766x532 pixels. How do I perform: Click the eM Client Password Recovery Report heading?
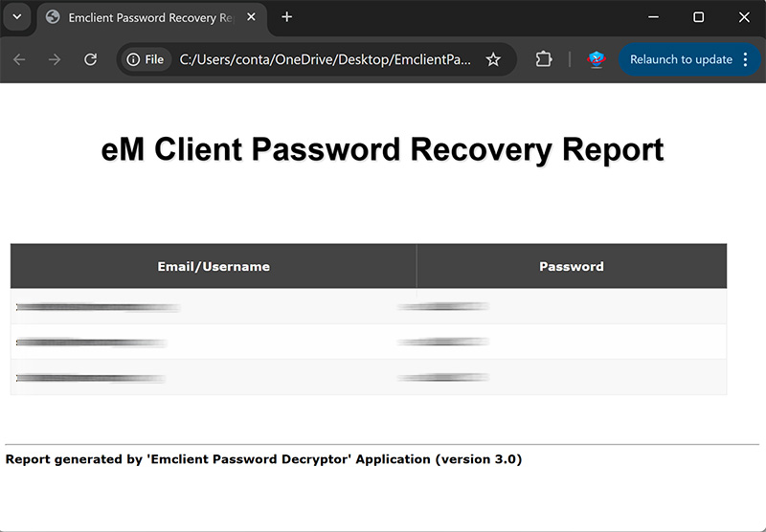[382, 150]
